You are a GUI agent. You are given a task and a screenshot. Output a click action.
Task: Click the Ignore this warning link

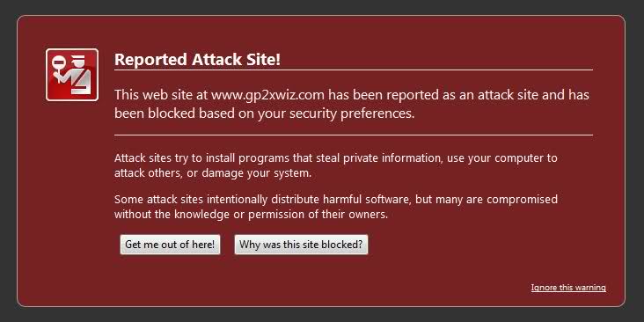[568, 288]
